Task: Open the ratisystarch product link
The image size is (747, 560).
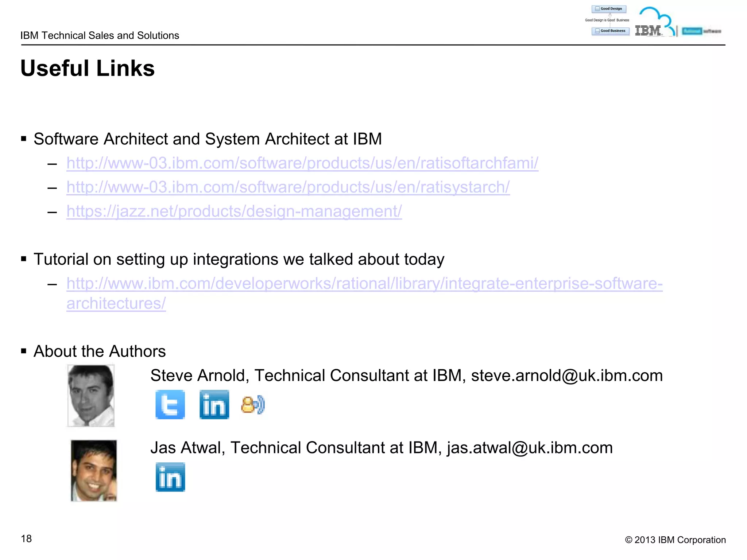Action: tap(288, 187)
